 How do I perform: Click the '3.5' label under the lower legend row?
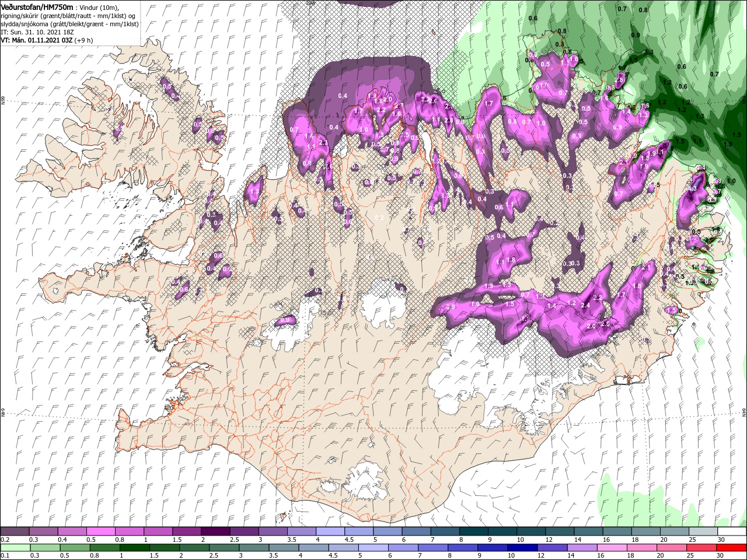click(273, 556)
